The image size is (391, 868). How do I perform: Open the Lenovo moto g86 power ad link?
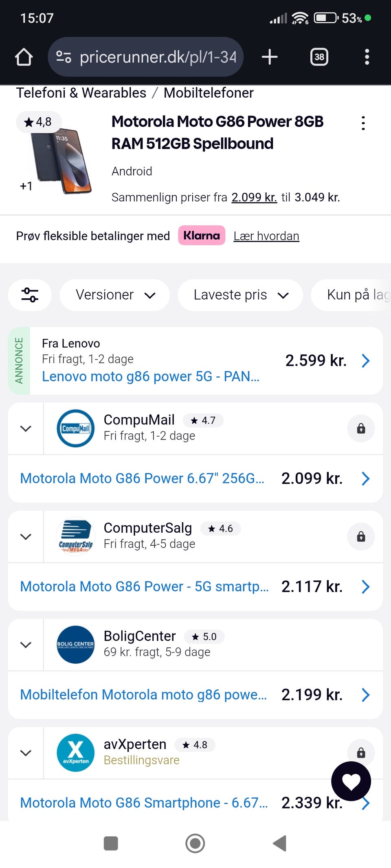pos(151,376)
